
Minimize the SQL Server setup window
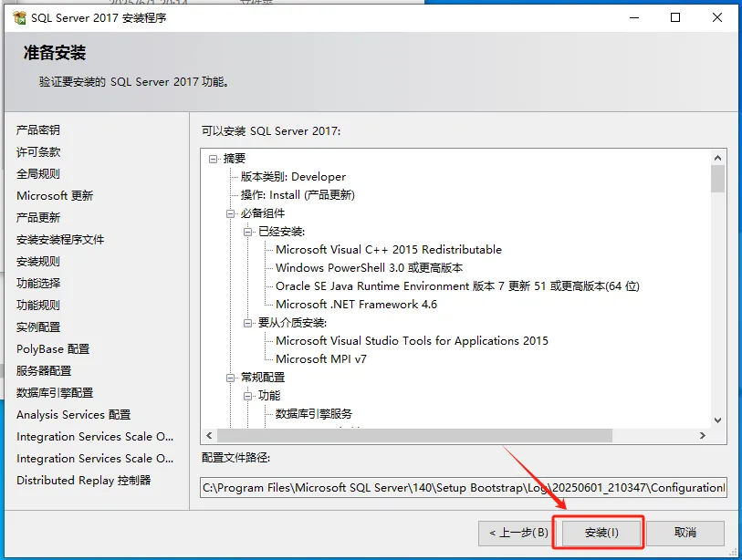634,18
